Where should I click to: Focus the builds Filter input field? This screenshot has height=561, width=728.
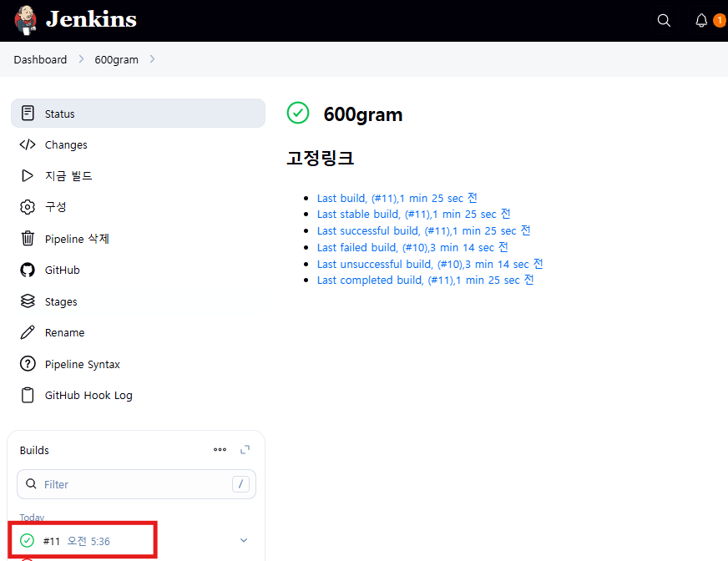click(x=136, y=484)
